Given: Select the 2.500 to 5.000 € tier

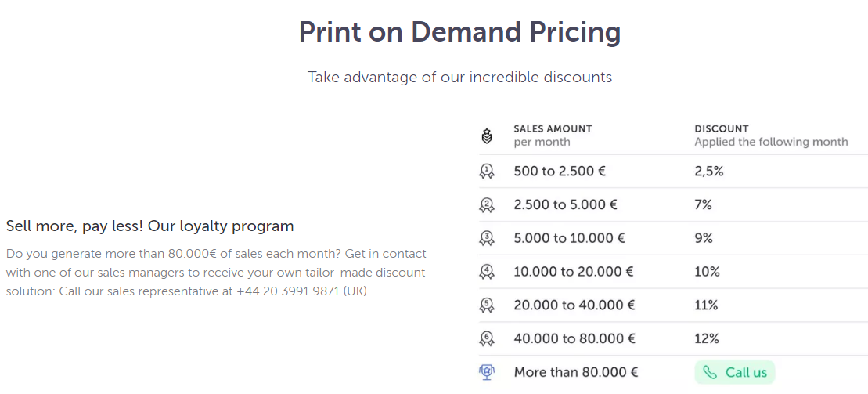Looking at the screenshot, I should click(673, 205).
